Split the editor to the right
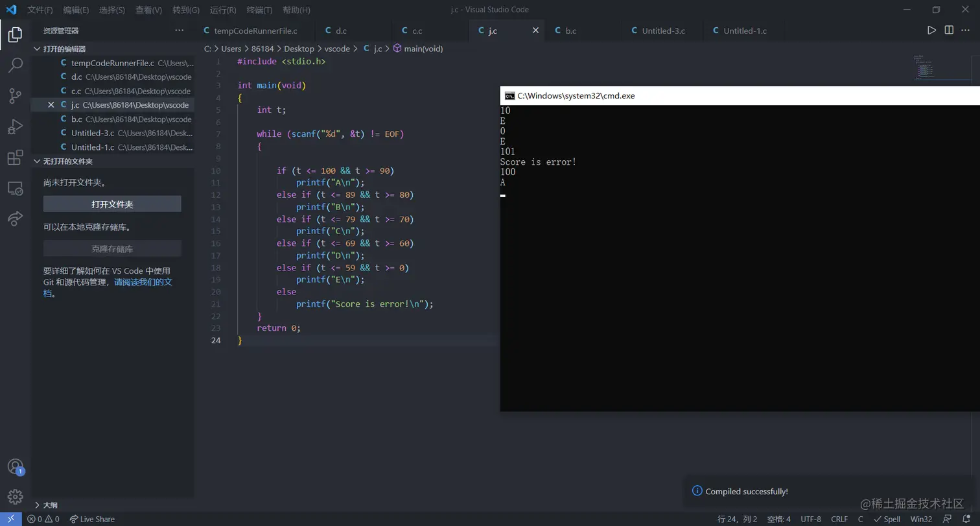Viewport: 980px width, 526px height. tap(949, 30)
